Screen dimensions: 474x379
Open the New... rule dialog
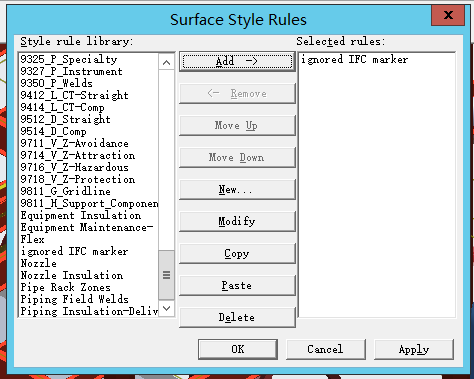tap(237, 189)
